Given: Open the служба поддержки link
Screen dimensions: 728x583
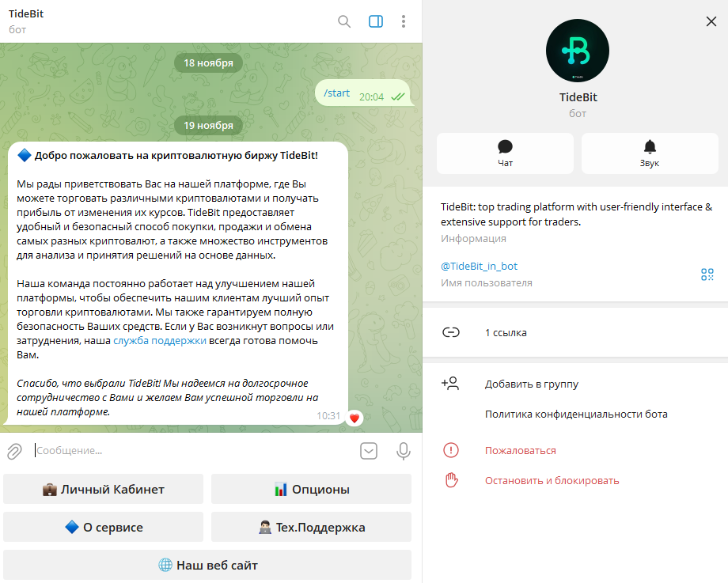Looking at the screenshot, I should coord(160,341).
